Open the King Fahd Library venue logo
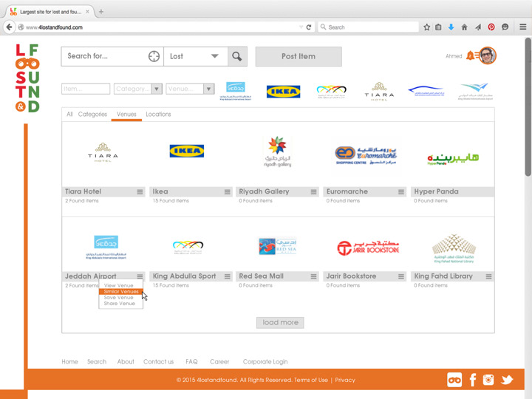The width and height of the screenshot is (532, 399). [x=454, y=248]
